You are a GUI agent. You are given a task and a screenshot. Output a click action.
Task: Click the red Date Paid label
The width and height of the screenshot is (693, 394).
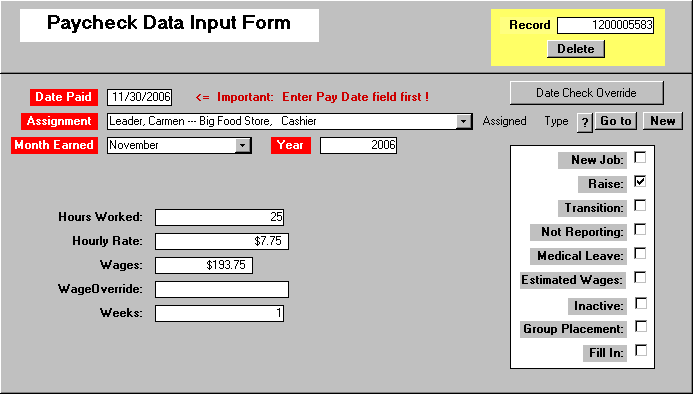point(64,97)
